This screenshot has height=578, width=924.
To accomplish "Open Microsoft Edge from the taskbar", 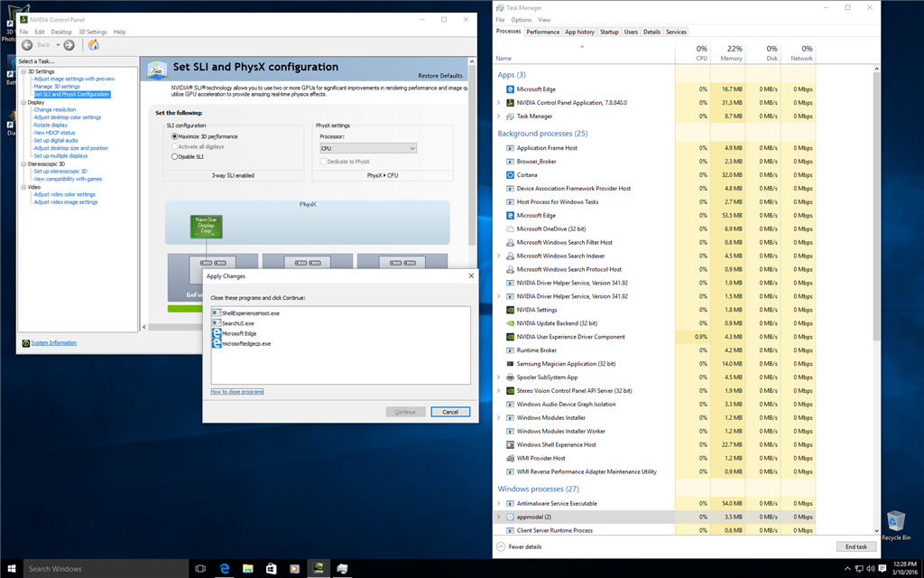I will point(225,569).
